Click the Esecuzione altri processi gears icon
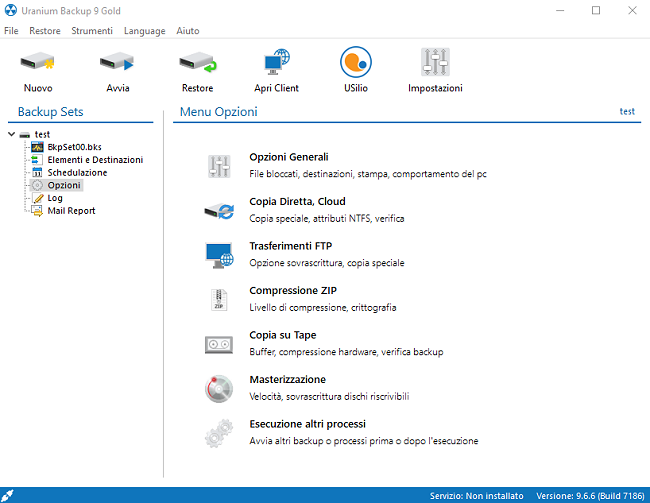The width and height of the screenshot is (650, 503). [218, 433]
